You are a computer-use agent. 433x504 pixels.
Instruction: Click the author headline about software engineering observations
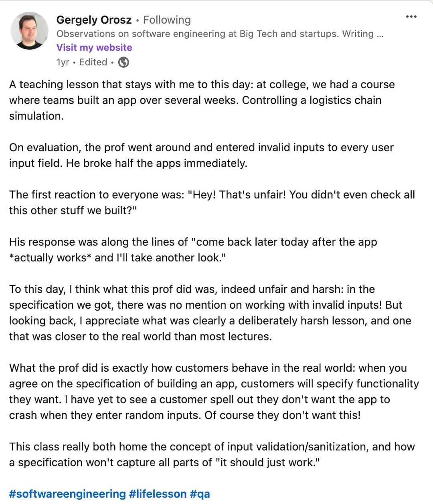[220, 34]
